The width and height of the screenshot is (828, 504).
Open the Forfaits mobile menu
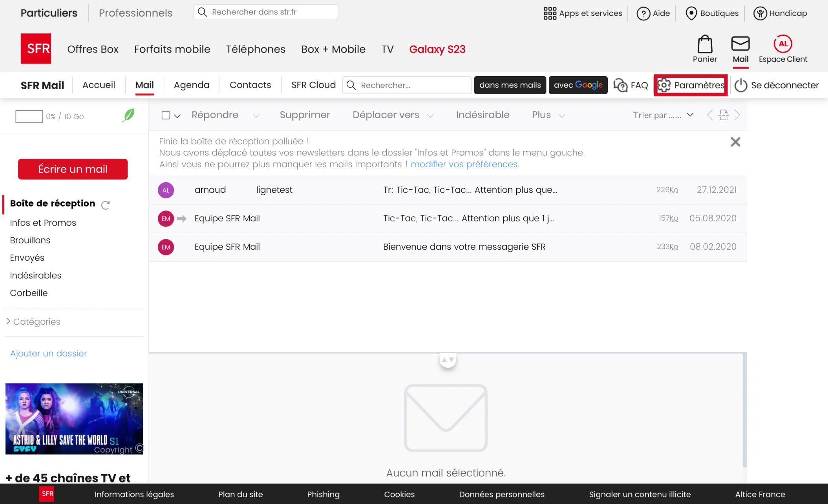click(x=172, y=49)
